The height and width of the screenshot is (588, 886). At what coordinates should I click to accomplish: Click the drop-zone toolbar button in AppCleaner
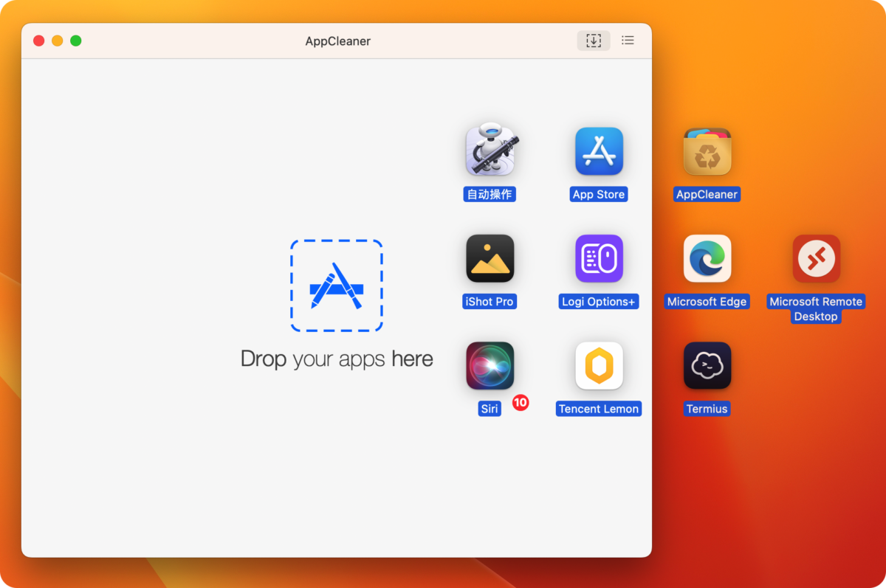(594, 41)
